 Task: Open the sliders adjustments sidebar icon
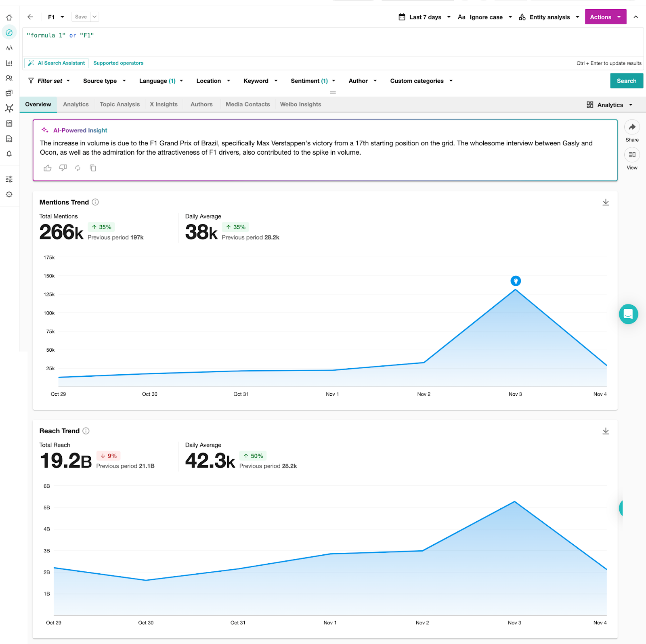pos(9,179)
